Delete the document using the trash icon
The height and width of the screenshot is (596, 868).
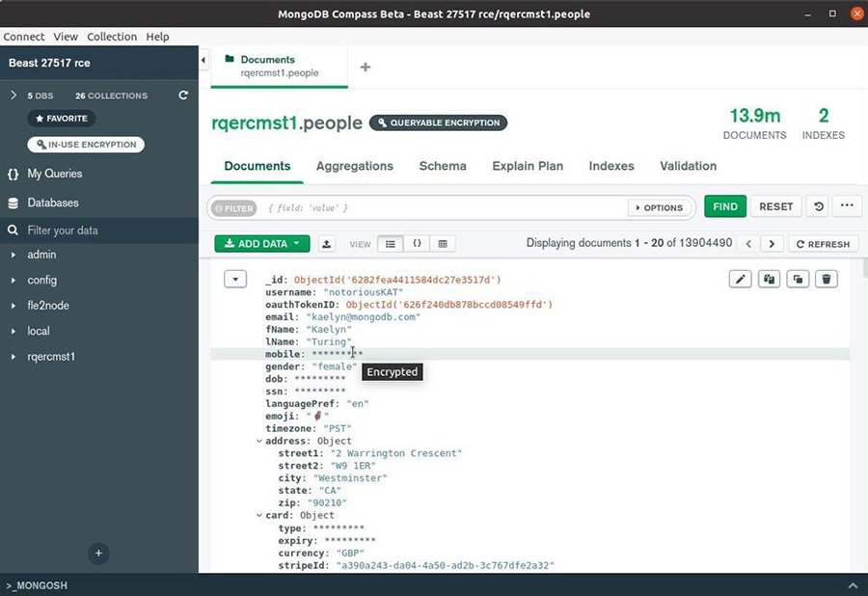coord(826,278)
